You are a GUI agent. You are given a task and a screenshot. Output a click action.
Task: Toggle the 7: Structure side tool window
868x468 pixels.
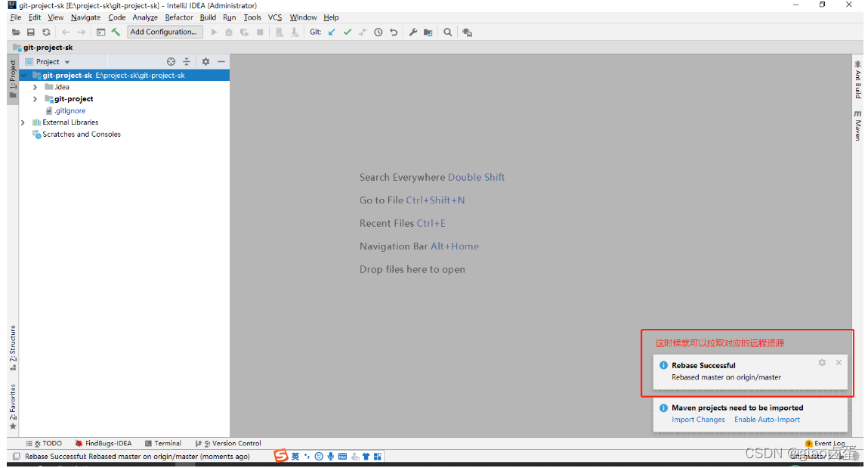click(x=13, y=347)
